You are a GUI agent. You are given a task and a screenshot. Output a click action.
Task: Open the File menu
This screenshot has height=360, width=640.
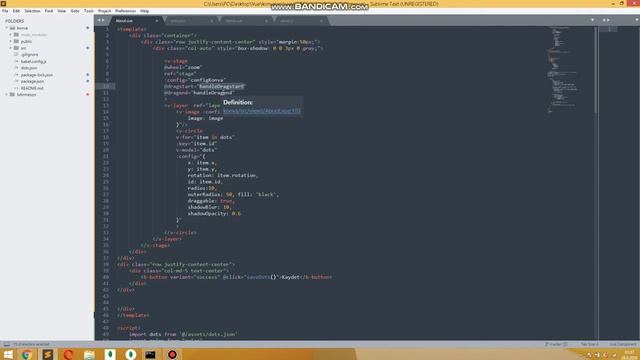5,11
